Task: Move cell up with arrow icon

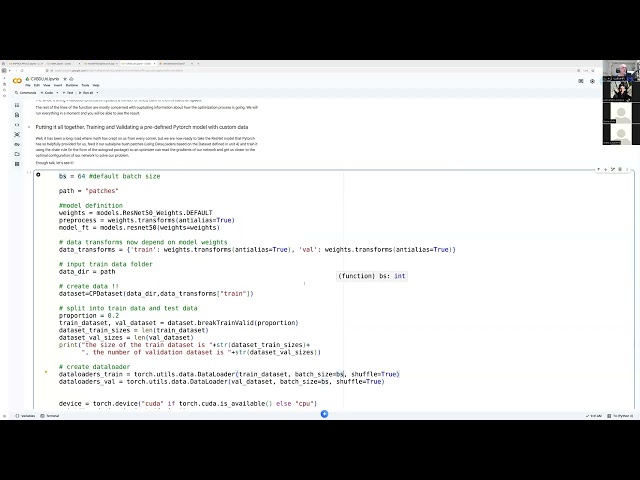Action: click(599, 169)
